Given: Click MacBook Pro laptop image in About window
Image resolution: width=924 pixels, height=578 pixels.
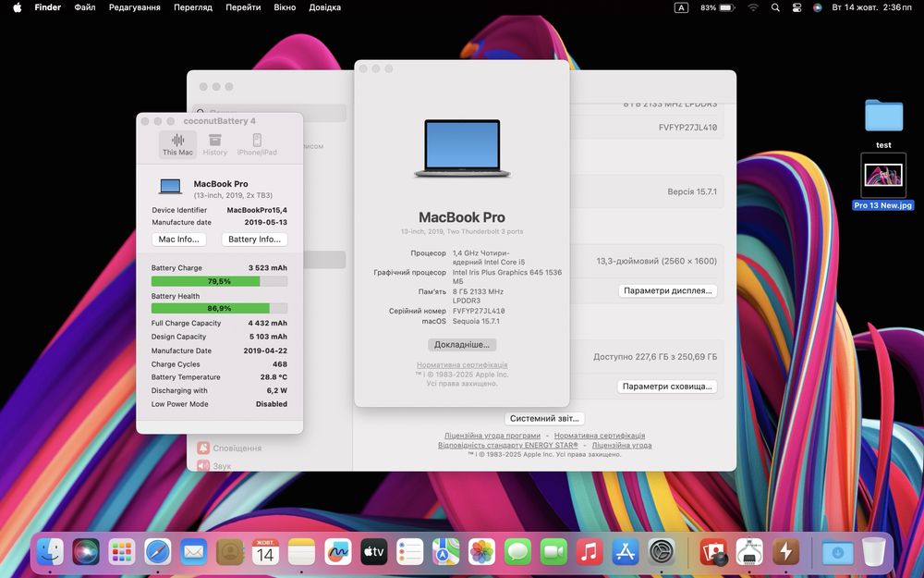Looking at the screenshot, I should pos(462,148).
